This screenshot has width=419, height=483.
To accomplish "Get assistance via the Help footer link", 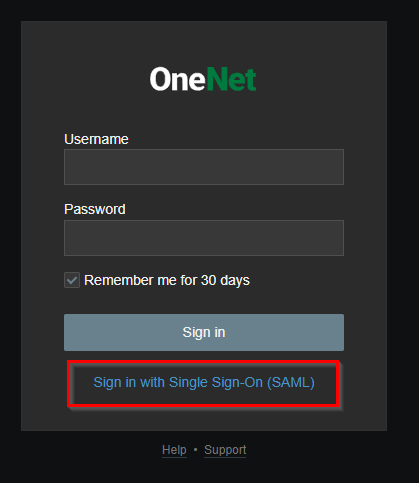I will (x=174, y=450).
